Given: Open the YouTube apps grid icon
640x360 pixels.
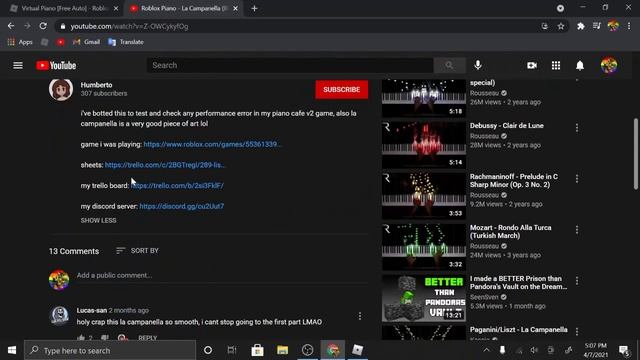Looking at the screenshot, I should 556,65.
